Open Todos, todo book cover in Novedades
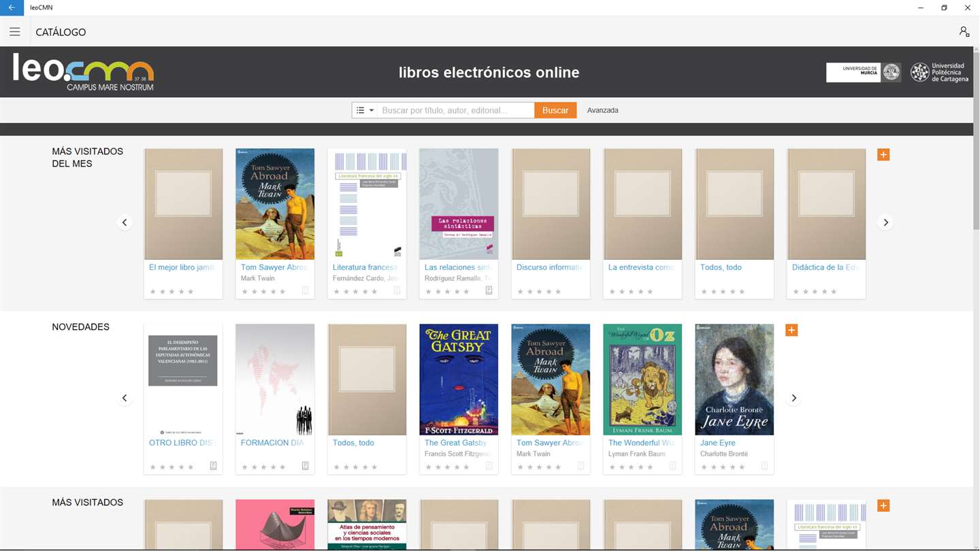980x551 pixels. tap(367, 380)
